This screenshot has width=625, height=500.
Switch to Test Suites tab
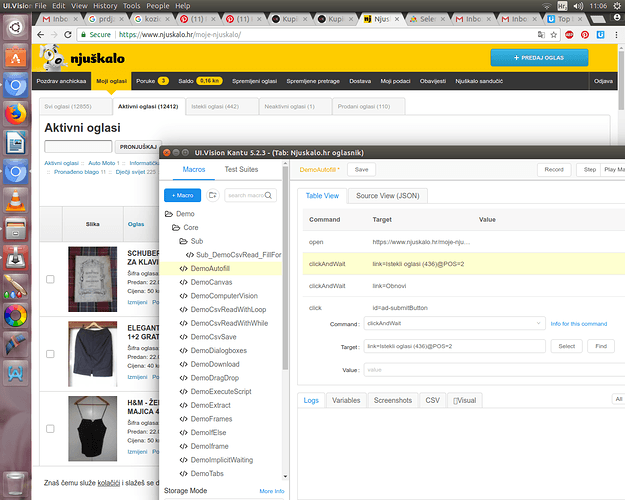[241, 169]
